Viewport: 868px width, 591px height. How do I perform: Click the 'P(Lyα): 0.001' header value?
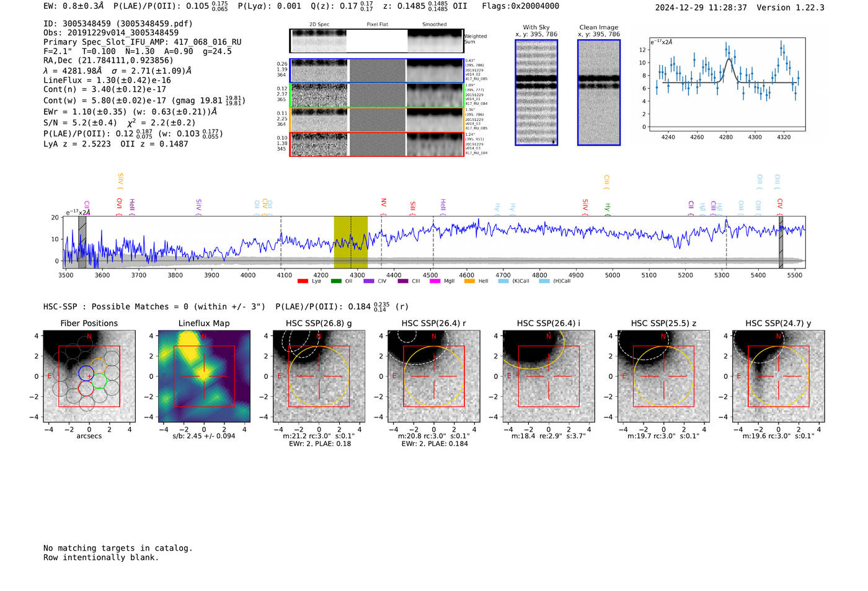tap(270, 6)
